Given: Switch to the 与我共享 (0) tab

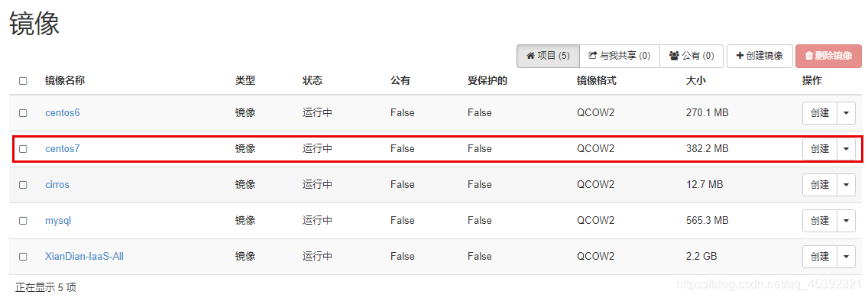Looking at the screenshot, I should point(620,56).
